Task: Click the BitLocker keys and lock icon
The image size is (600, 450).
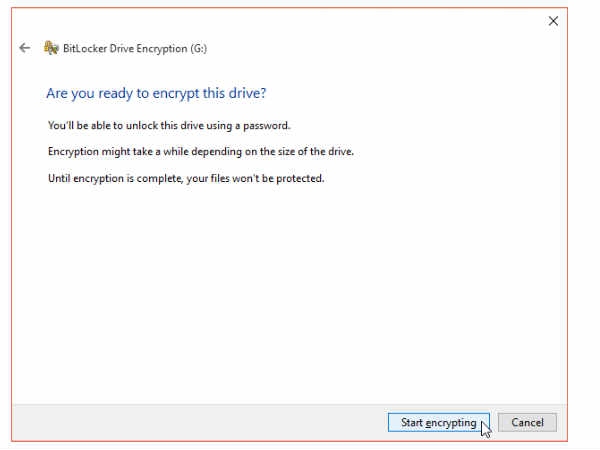Action: (x=51, y=48)
